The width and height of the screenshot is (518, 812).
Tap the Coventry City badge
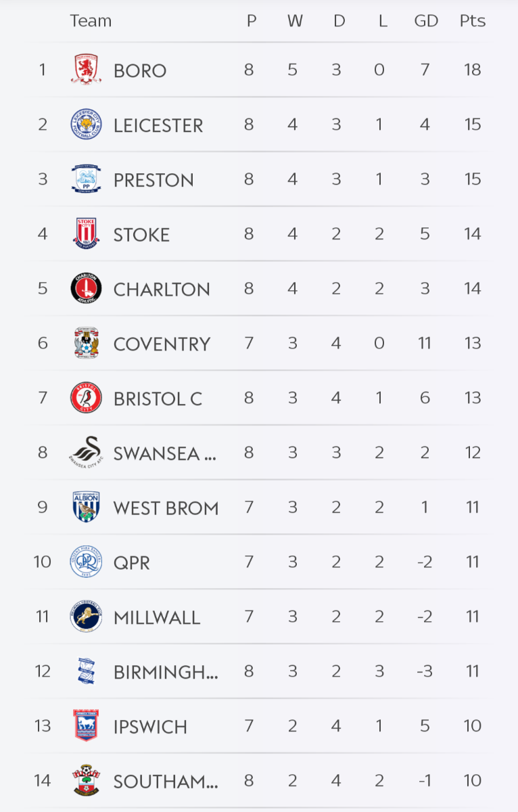tap(87, 343)
